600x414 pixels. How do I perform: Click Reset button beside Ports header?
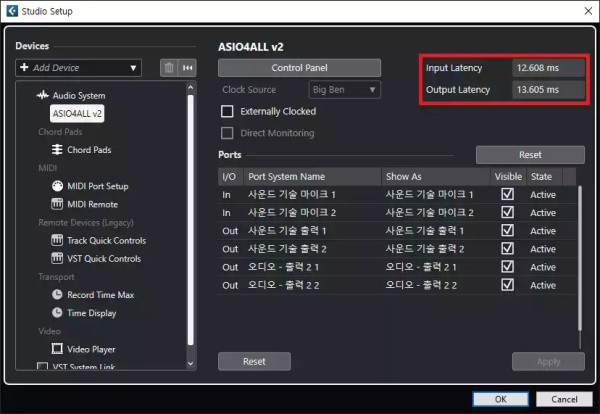tap(530, 155)
